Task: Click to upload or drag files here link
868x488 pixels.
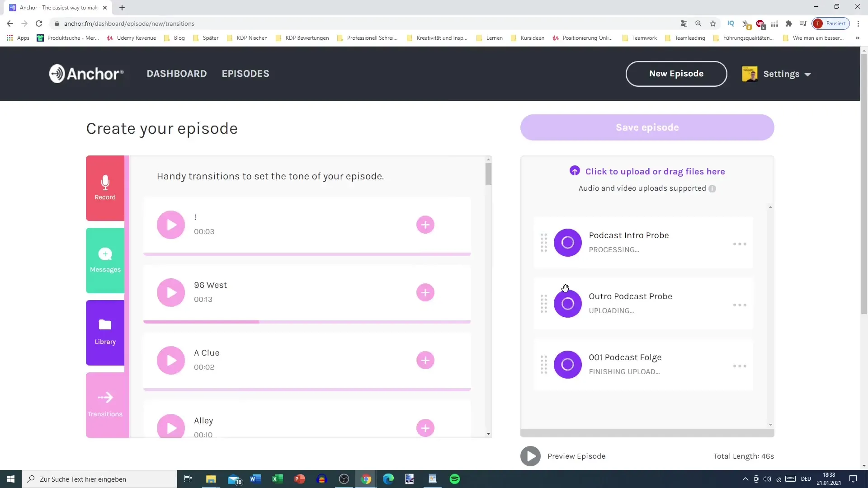Action: click(655, 171)
